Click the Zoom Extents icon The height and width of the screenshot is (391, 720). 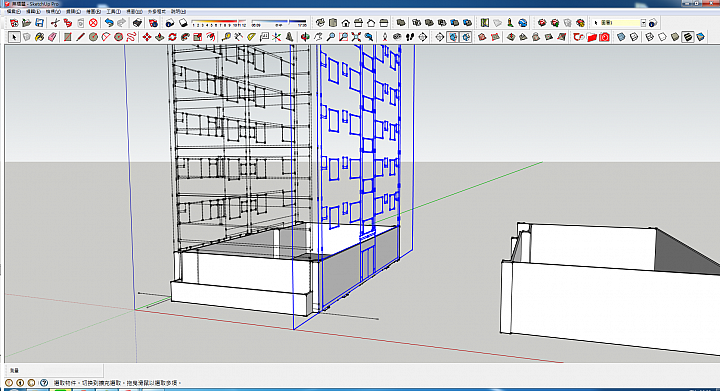[356, 37]
